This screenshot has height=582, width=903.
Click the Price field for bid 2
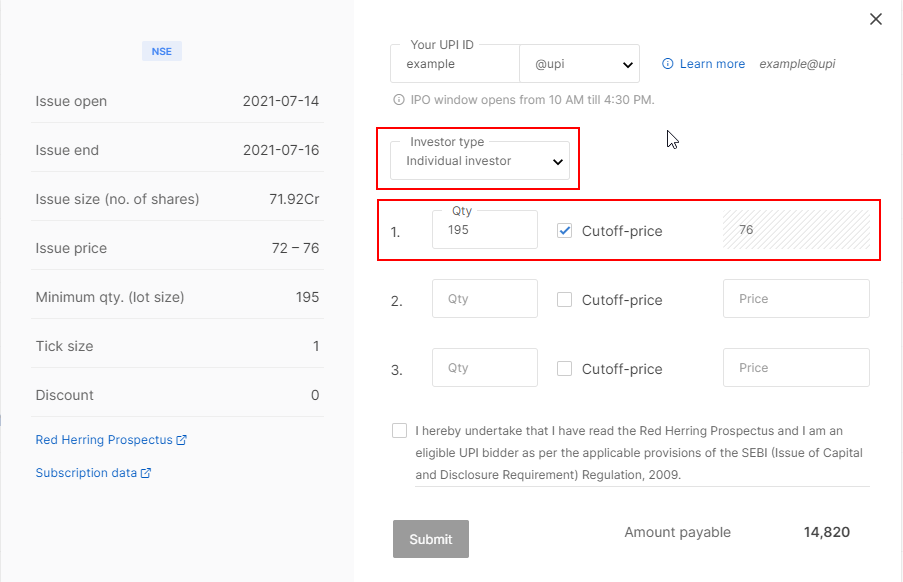click(x=796, y=299)
